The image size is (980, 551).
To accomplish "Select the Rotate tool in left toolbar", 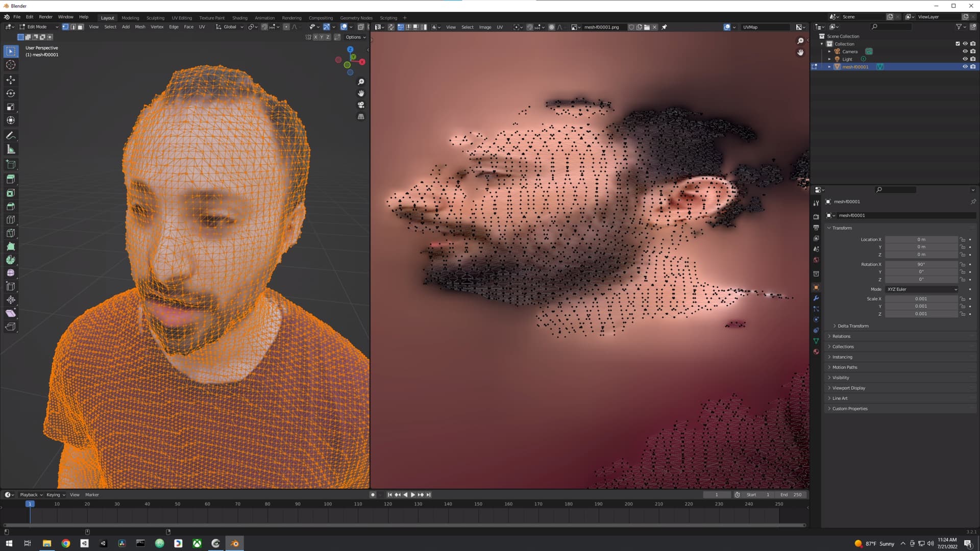I will click(11, 93).
